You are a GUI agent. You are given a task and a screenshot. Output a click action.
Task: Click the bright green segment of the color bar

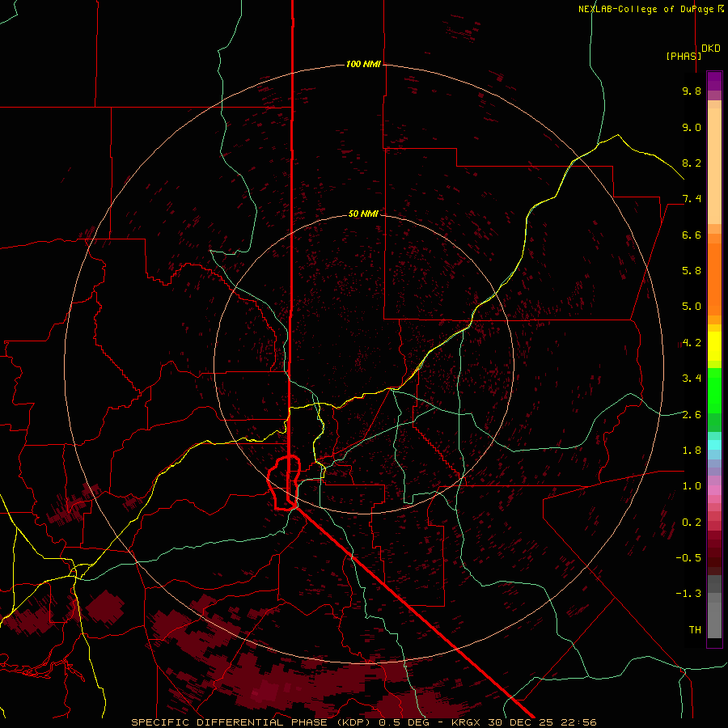[714, 391]
